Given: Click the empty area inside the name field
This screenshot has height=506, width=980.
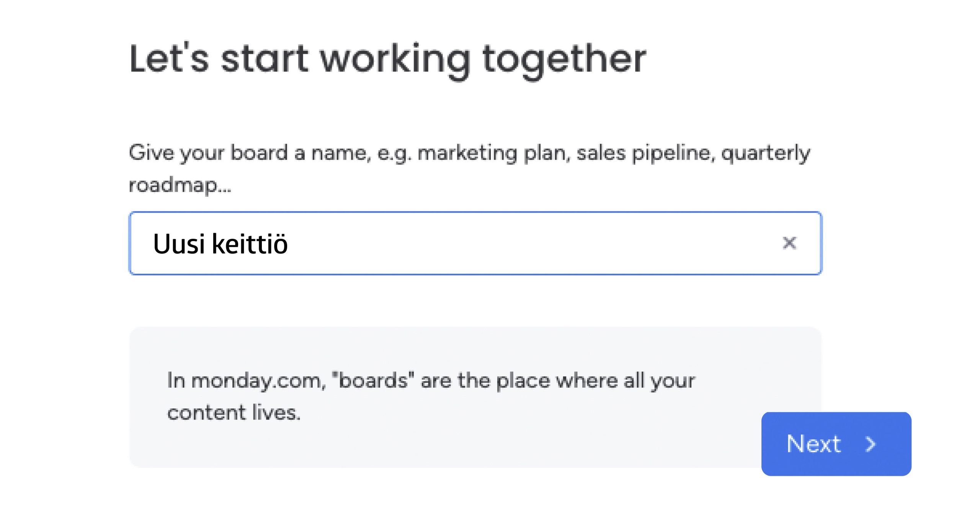Looking at the screenshot, I should [536, 243].
